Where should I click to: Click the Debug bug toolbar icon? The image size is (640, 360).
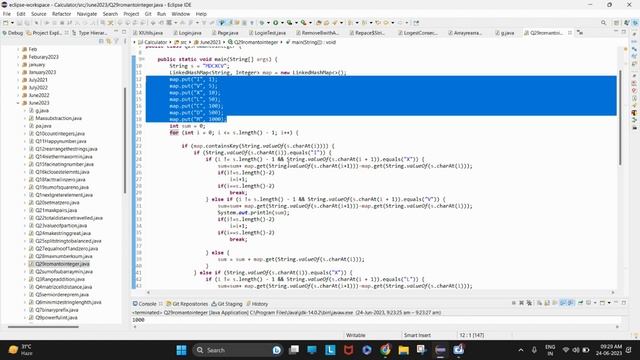tap(262, 23)
